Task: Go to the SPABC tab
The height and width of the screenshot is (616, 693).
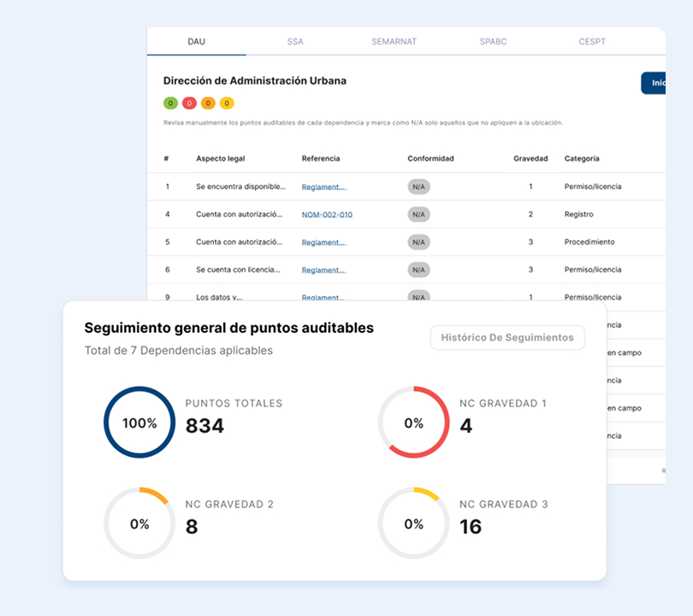Action: (494, 42)
